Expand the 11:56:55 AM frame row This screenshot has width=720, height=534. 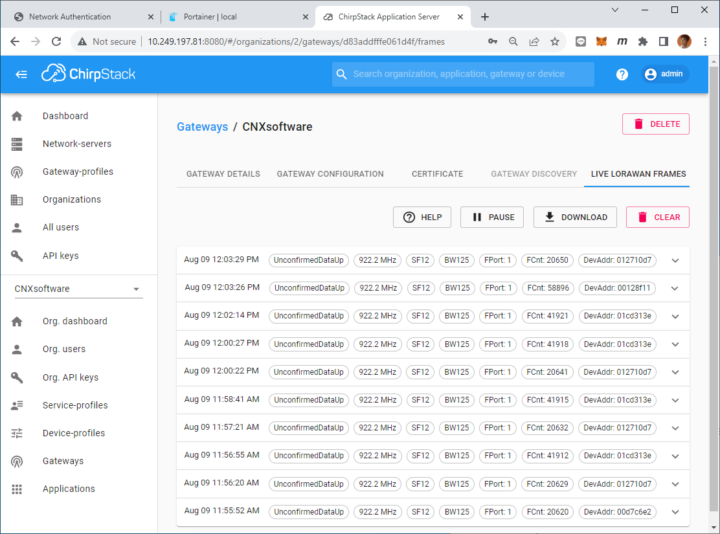[x=675, y=456]
